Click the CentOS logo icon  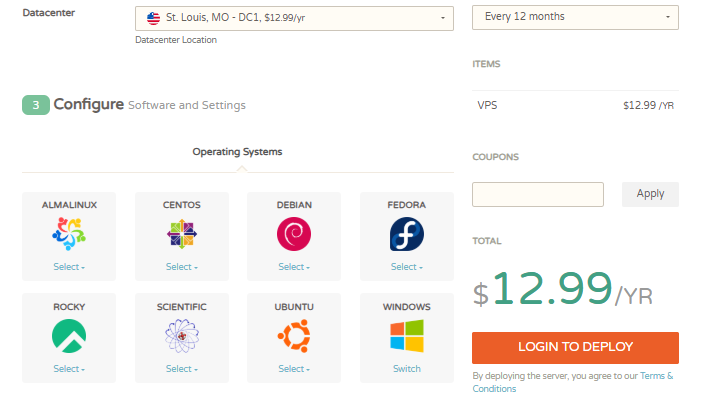tap(182, 234)
